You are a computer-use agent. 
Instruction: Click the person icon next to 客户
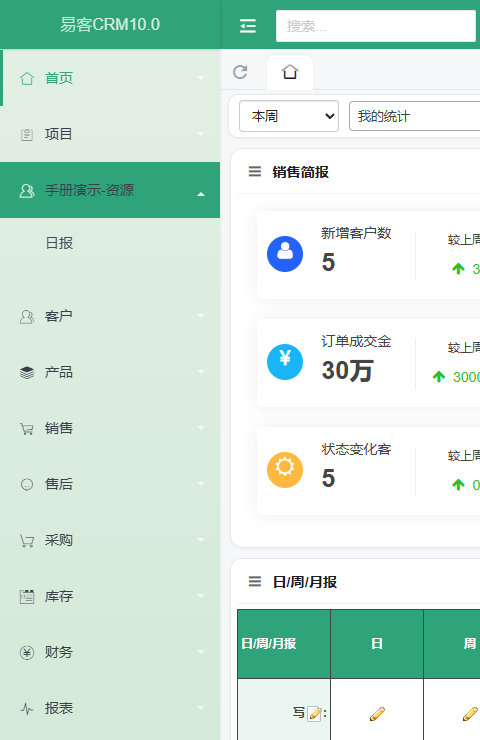27,317
